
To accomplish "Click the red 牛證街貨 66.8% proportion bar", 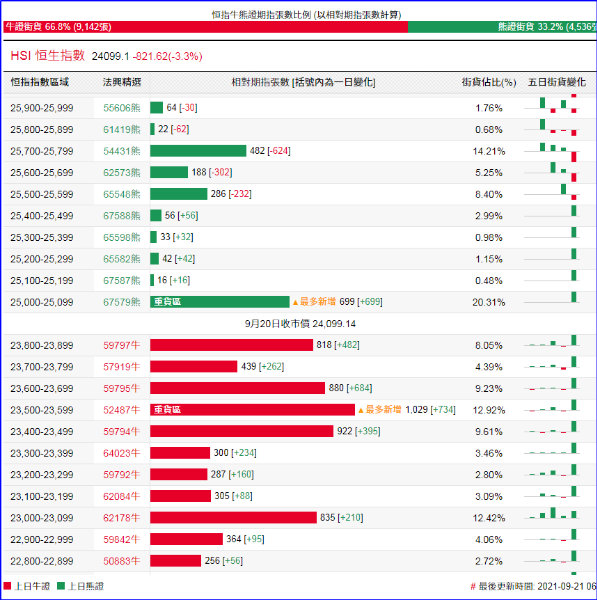I will [206, 27].
